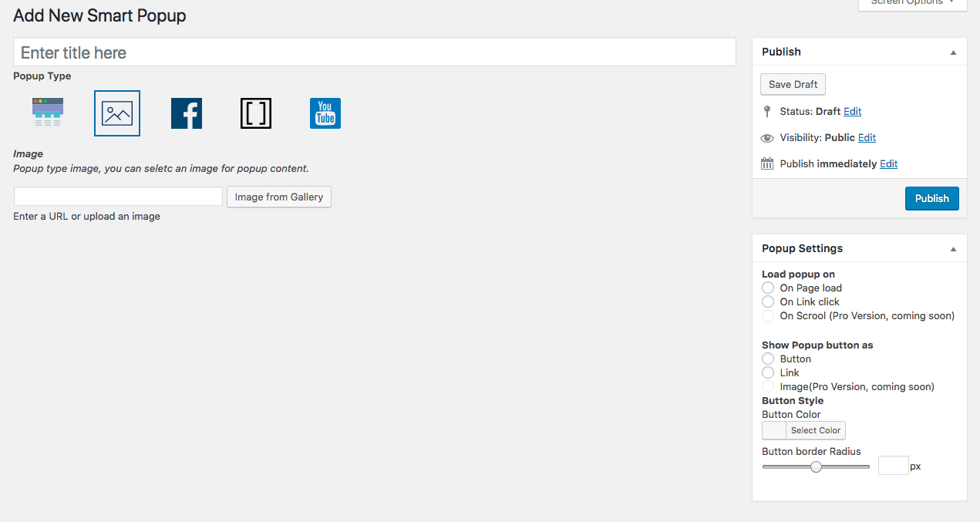980x522 pixels.
Task: Click the Save Draft button
Action: coord(793,84)
